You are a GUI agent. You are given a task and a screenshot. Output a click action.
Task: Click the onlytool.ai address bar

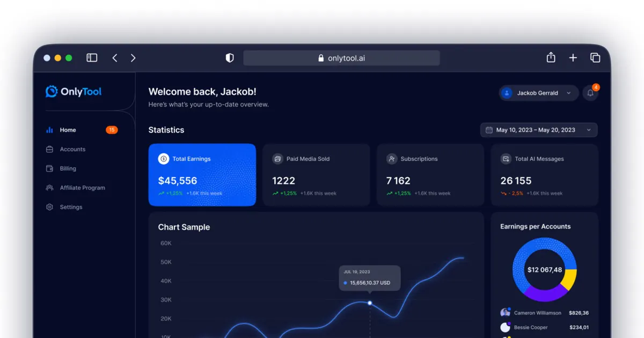coord(341,58)
